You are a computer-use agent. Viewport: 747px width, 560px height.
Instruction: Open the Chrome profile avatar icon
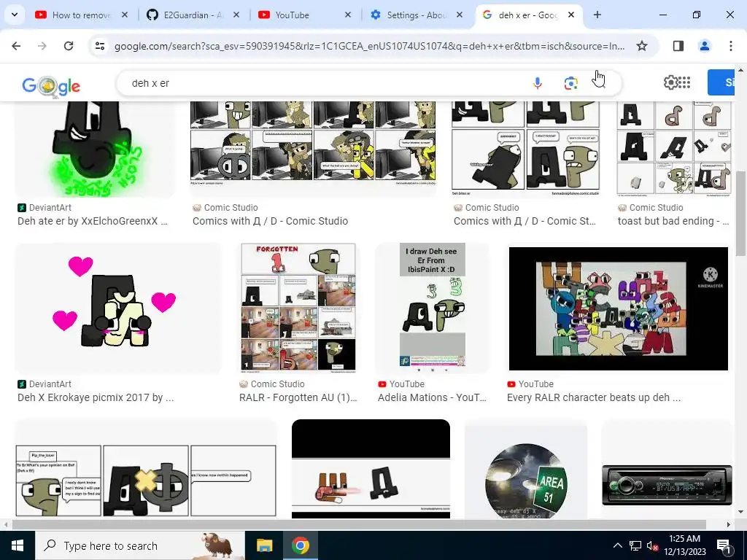tap(704, 46)
